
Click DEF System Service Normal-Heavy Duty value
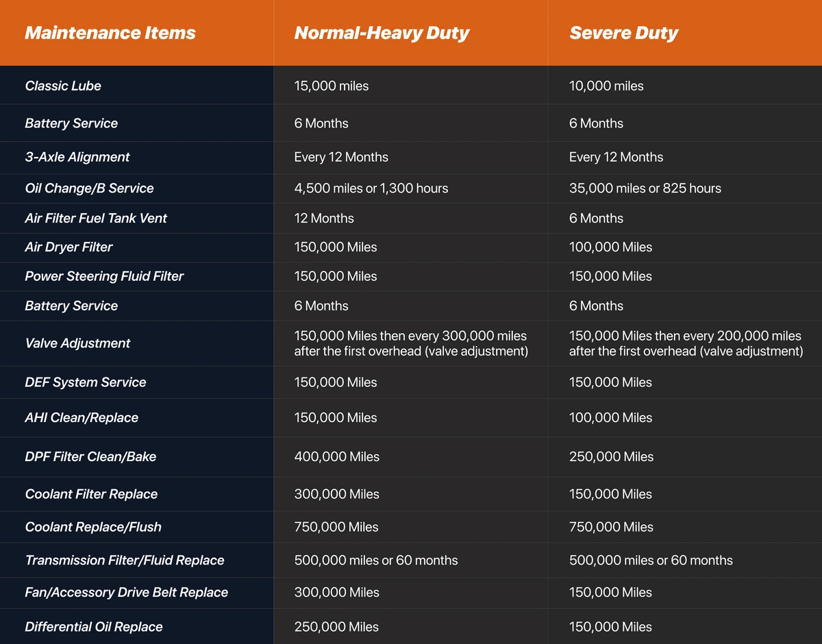(x=336, y=382)
